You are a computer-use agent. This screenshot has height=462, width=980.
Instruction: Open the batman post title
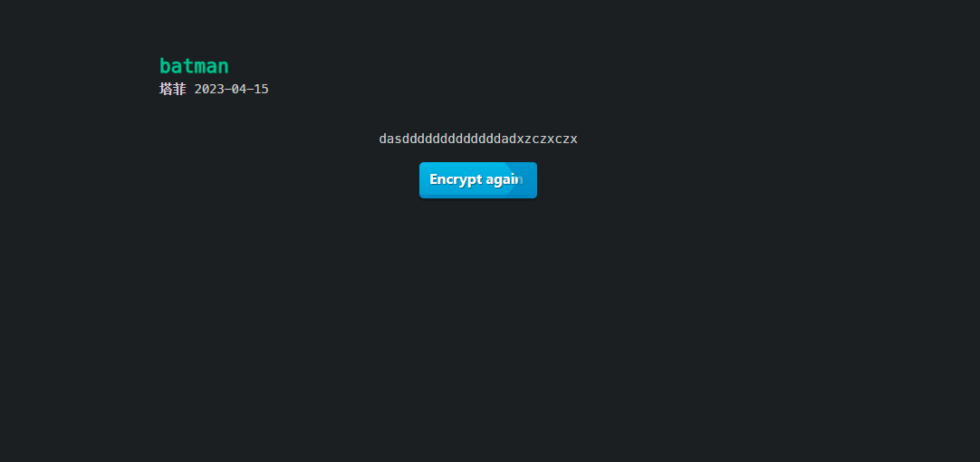coord(195,65)
